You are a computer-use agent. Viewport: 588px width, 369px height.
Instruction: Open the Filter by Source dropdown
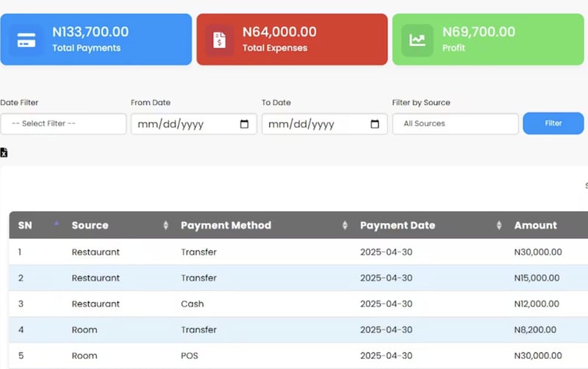(x=455, y=123)
